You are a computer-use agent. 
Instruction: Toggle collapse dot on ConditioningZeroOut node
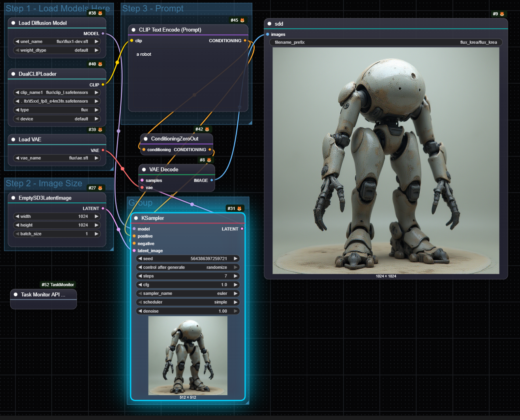coord(146,139)
